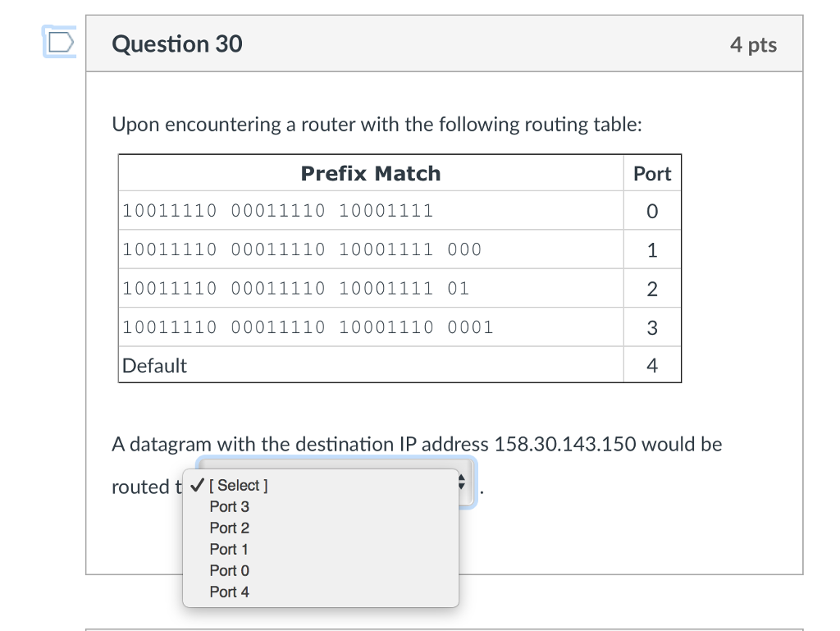
Task: Select Port 3 from the dropdown list
Action: coord(230,507)
